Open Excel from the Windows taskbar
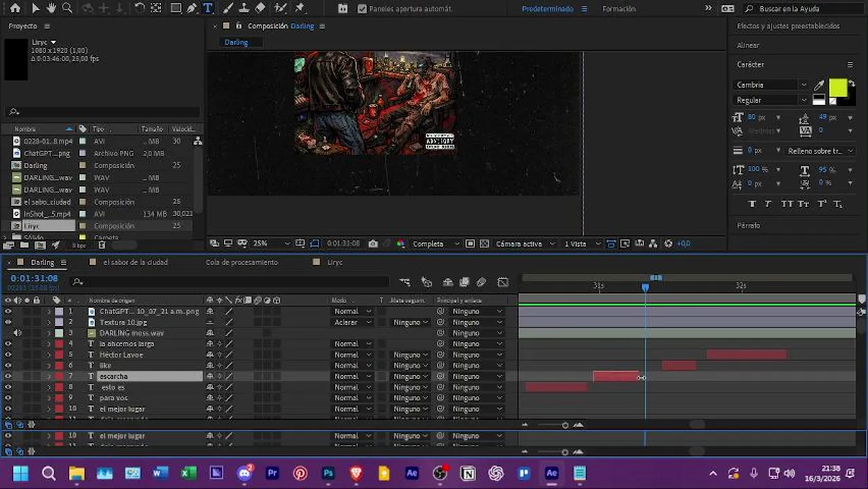The height and width of the screenshot is (489, 868). [188, 473]
